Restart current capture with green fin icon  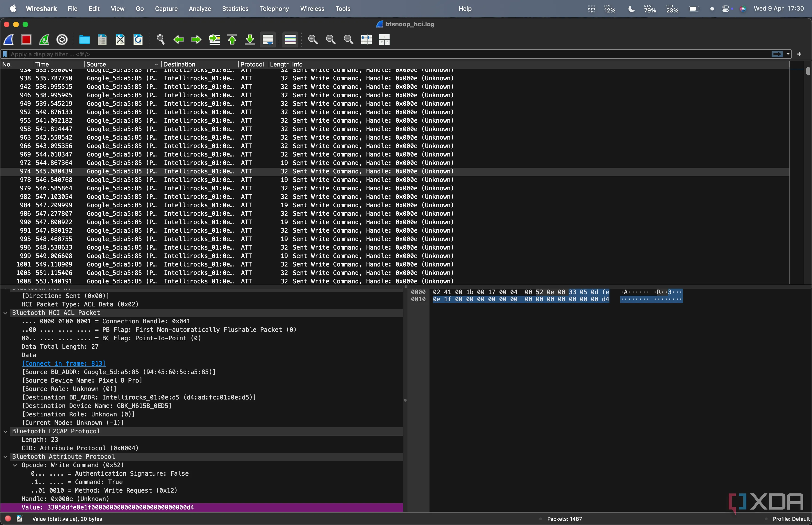coord(44,39)
